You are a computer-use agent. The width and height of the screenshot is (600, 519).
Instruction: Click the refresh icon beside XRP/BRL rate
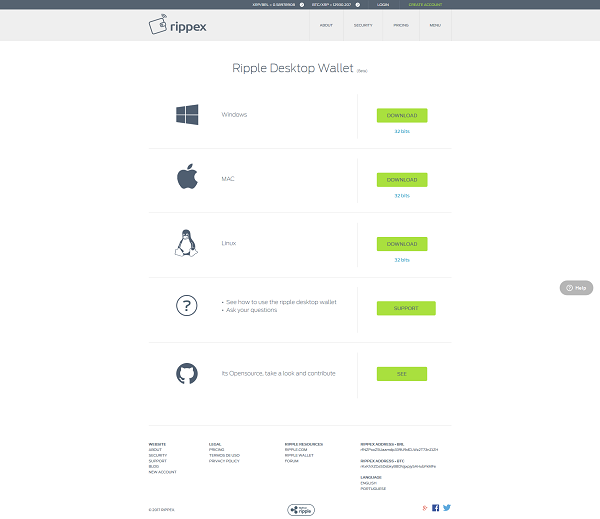point(302,5)
